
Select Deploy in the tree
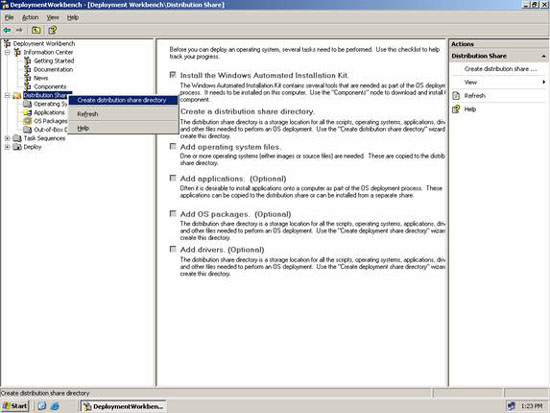click(32, 147)
